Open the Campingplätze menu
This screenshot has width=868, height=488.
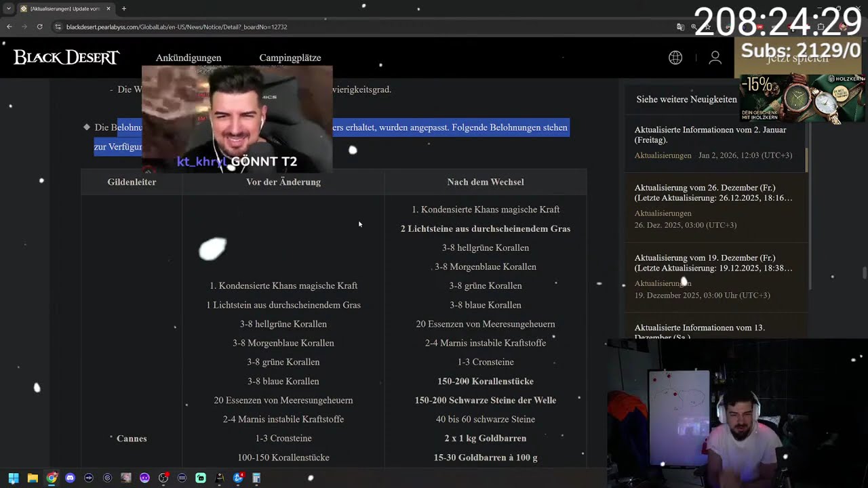[x=290, y=58]
